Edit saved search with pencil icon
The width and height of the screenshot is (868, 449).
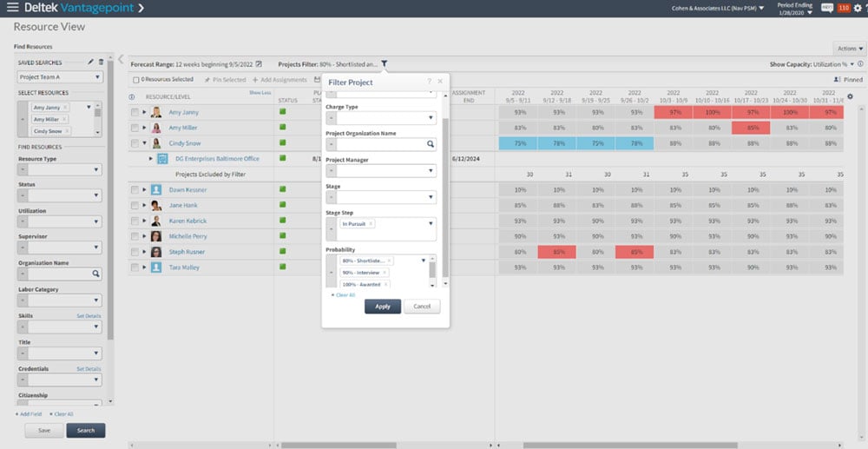91,63
